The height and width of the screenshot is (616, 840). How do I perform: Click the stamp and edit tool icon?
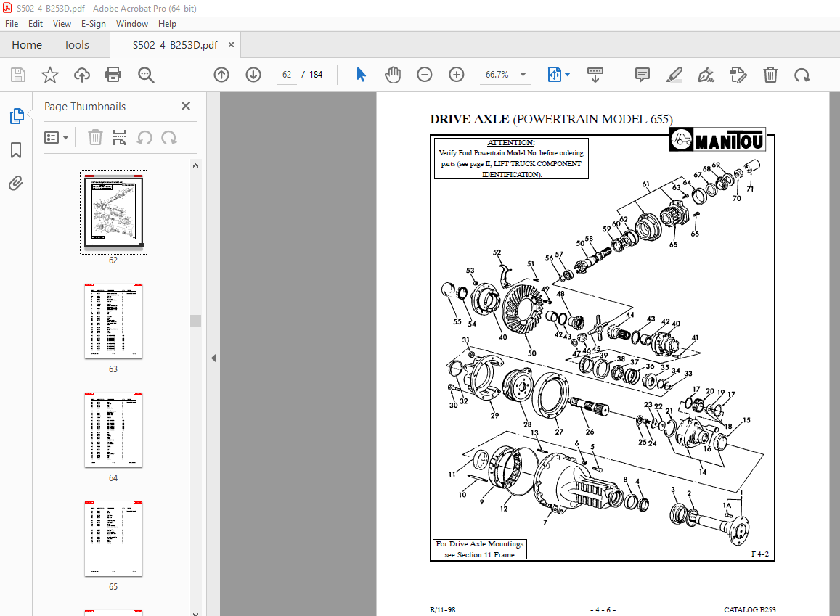(x=738, y=75)
